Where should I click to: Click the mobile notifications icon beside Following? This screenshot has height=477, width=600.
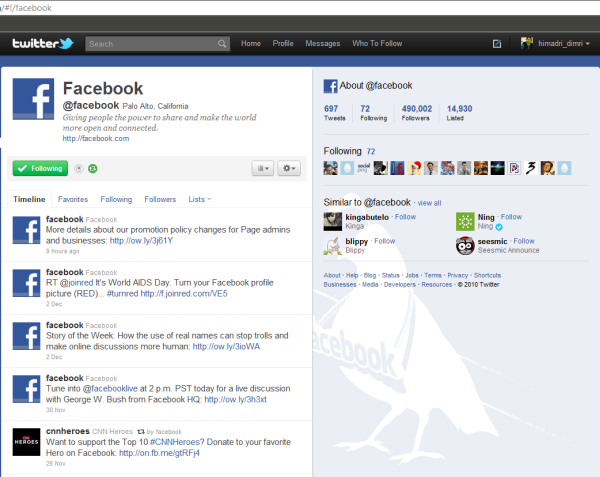78,168
